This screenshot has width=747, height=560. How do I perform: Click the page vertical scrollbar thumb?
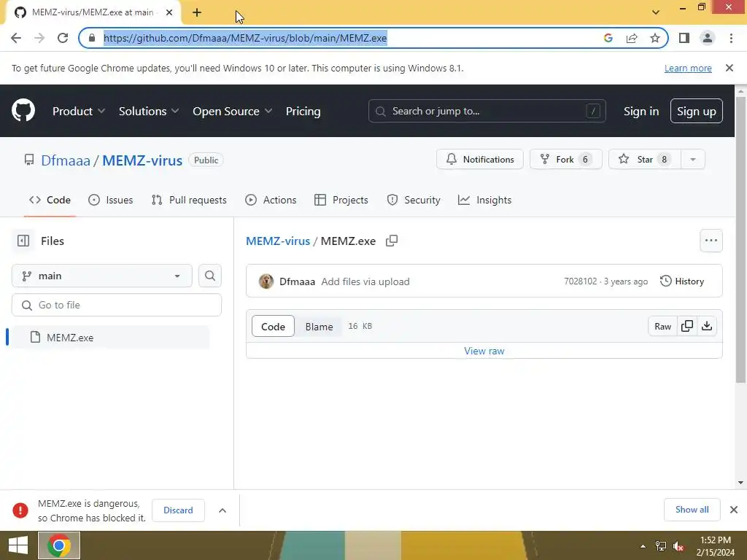tap(740, 239)
